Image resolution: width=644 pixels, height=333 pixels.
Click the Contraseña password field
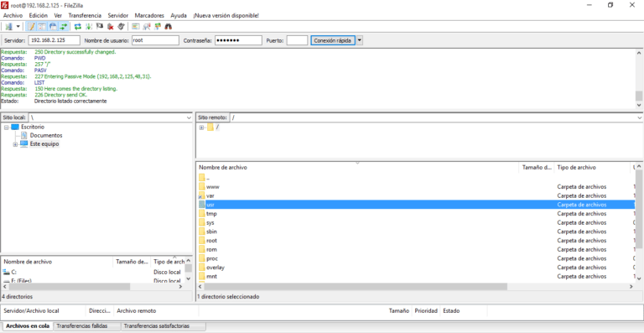(238, 40)
